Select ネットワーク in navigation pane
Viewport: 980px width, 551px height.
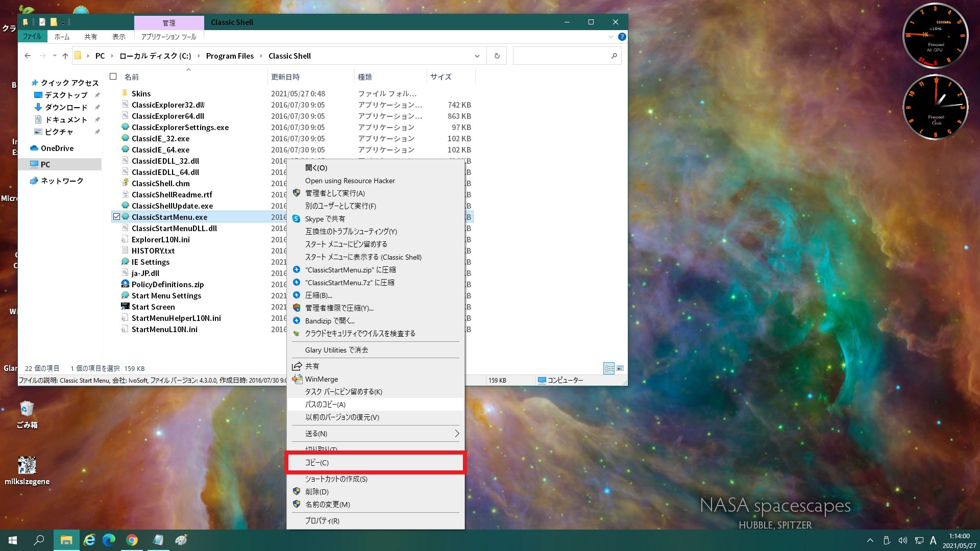point(62,181)
